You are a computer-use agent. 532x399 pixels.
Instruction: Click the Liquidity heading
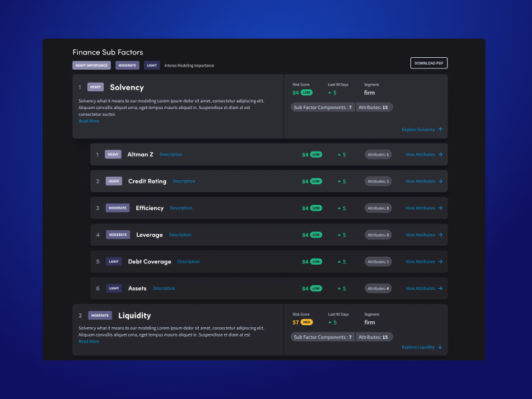[x=134, y=315]
